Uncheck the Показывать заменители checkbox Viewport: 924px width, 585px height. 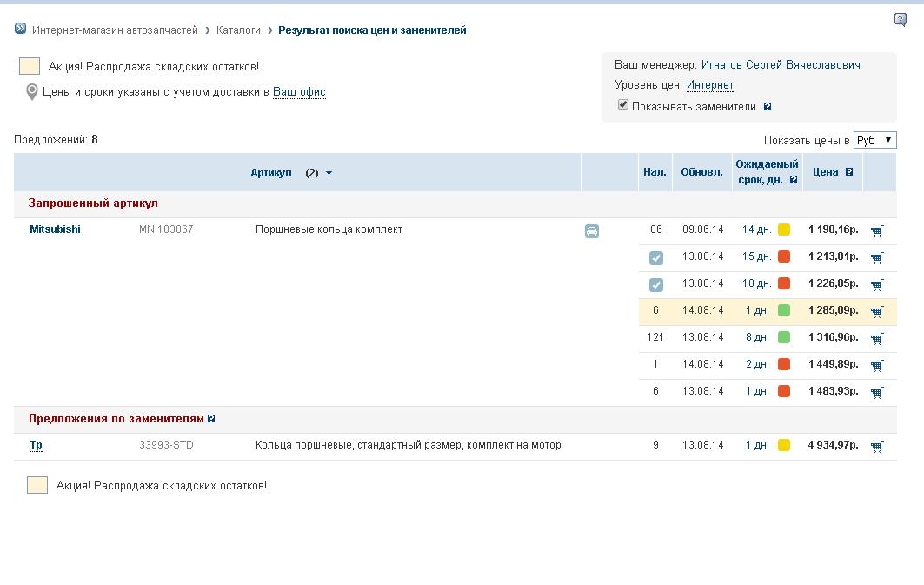623,105
